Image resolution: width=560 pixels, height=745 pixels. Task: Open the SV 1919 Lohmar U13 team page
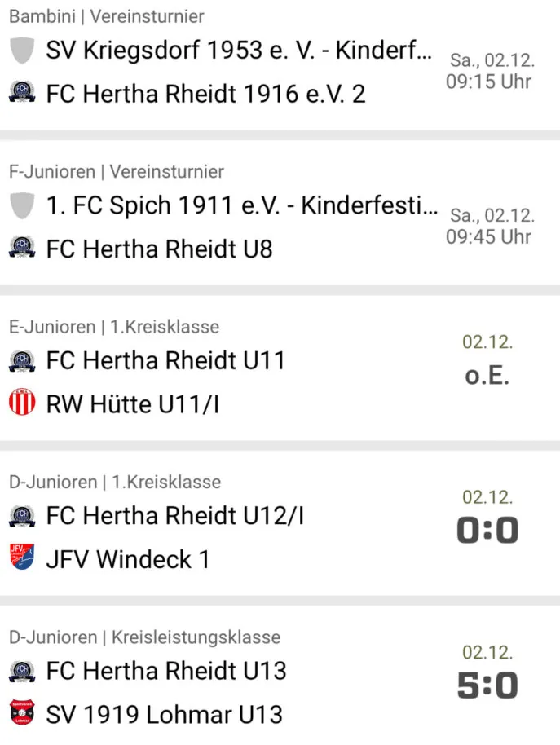165,715
